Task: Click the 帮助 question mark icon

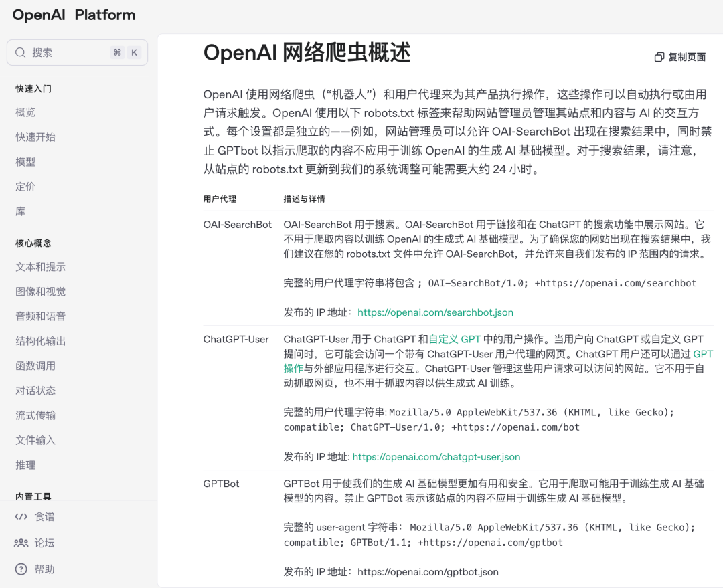Action: (x=21, y=569)
